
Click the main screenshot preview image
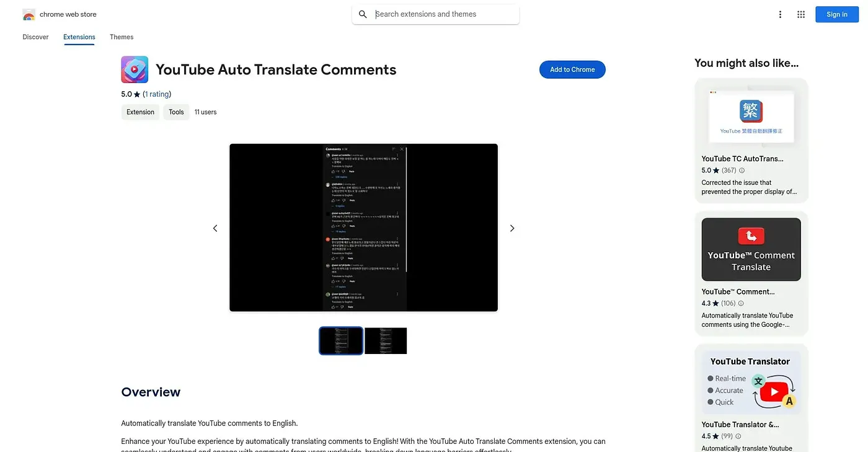[x=363, y=228]
